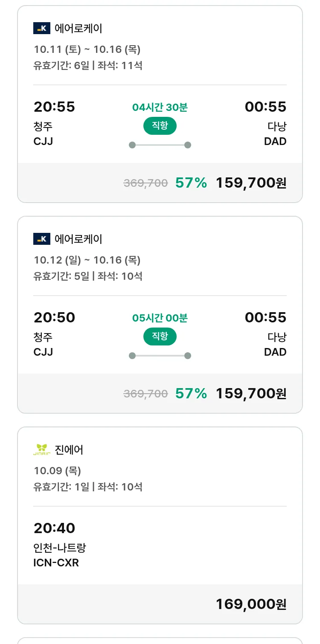Select the 직항 badge on the 05시간 00분 flight
This screenshot has height=644, width=320.
click(x=160, y=337)
